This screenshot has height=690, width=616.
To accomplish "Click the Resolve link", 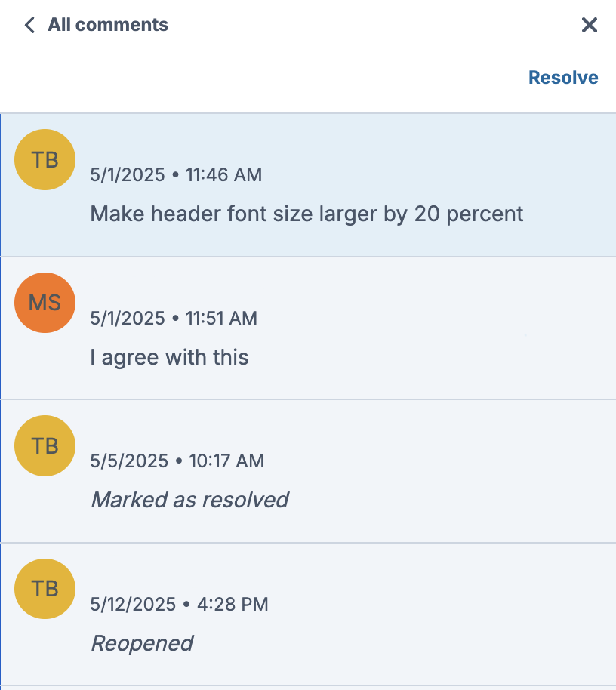I will (x=563, y=78).
